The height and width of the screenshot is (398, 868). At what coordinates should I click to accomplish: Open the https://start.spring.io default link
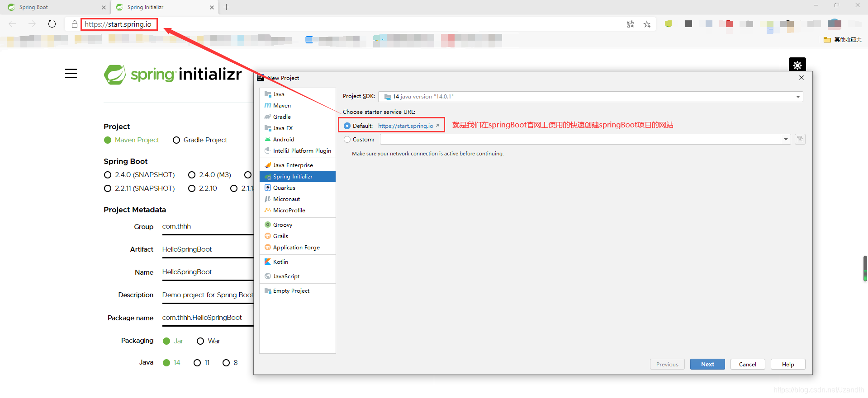tap(406, 126)
